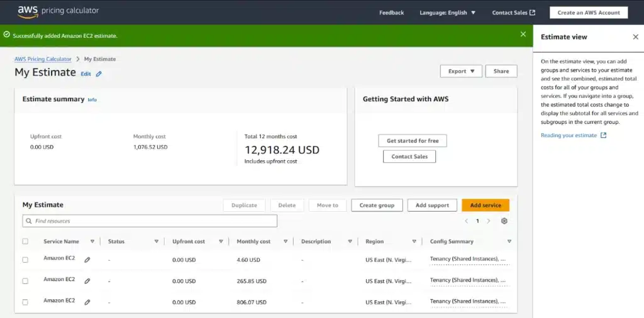The image size is (644, 318).
Task: Select the 265.85 USD Amazon EC2 row checkbox
Action: [25, 281]
